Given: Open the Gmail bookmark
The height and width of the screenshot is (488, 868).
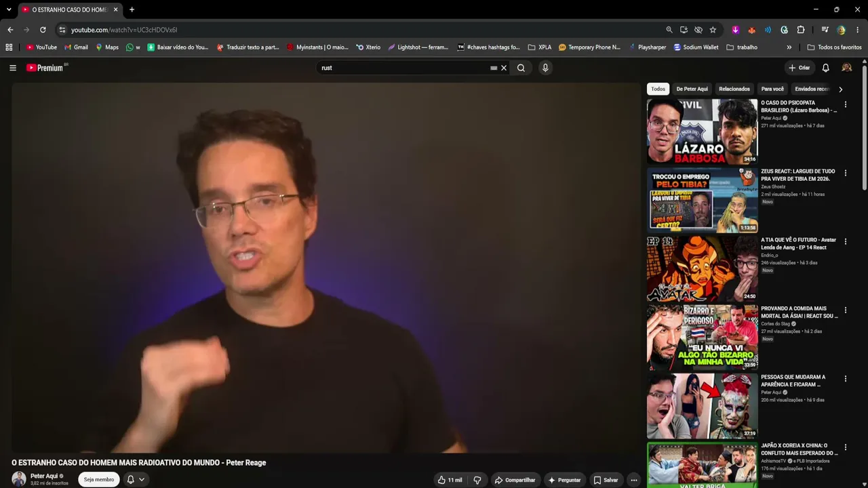Looking at the screenshot, I should (76, 47).
